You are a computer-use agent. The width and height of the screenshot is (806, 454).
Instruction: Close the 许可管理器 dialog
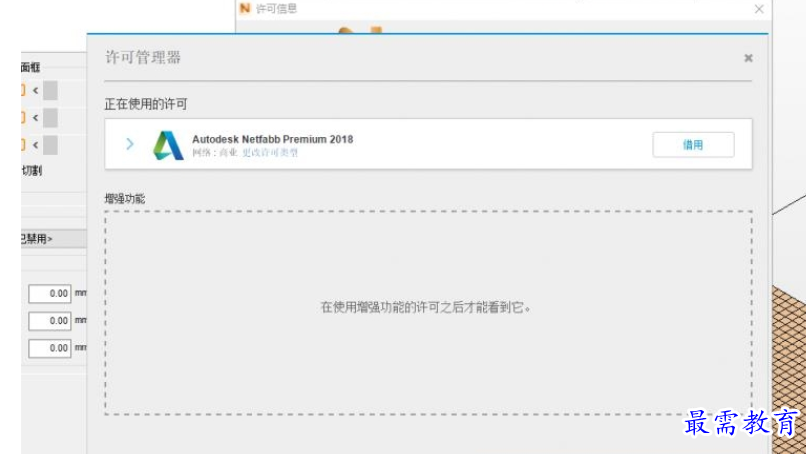[748, 58]
